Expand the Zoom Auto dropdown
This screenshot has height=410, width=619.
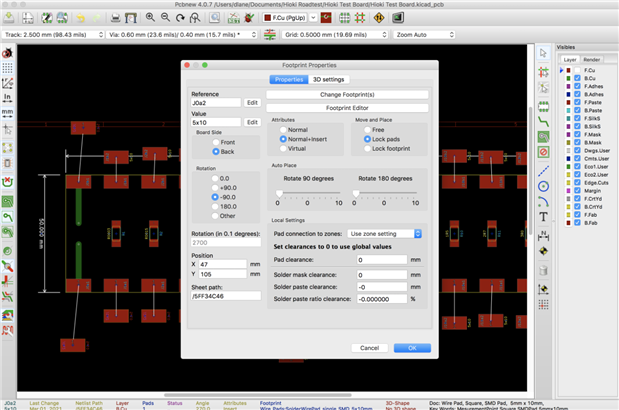(x=425, y=34)
